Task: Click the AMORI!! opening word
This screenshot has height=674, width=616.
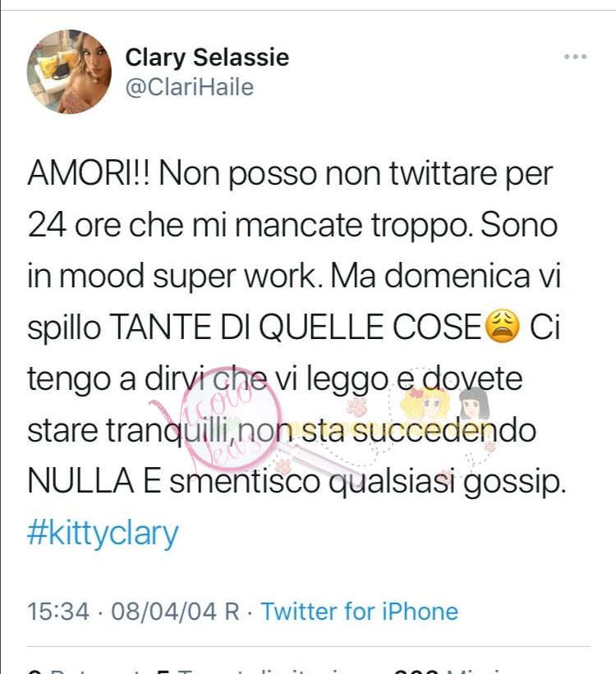Action: tap(89, 174)
